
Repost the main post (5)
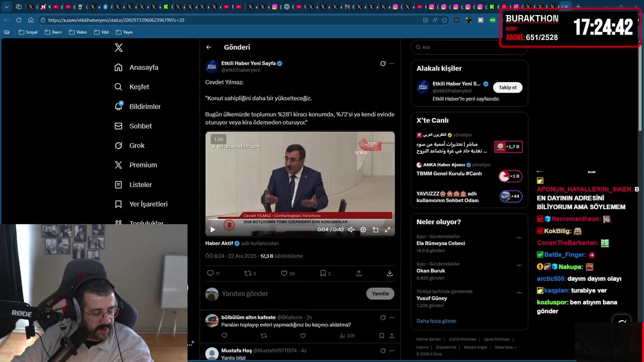click(250, 274)
